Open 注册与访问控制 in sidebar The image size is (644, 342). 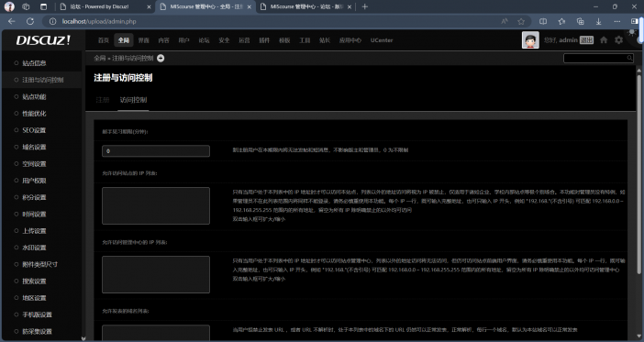(43, 80)
